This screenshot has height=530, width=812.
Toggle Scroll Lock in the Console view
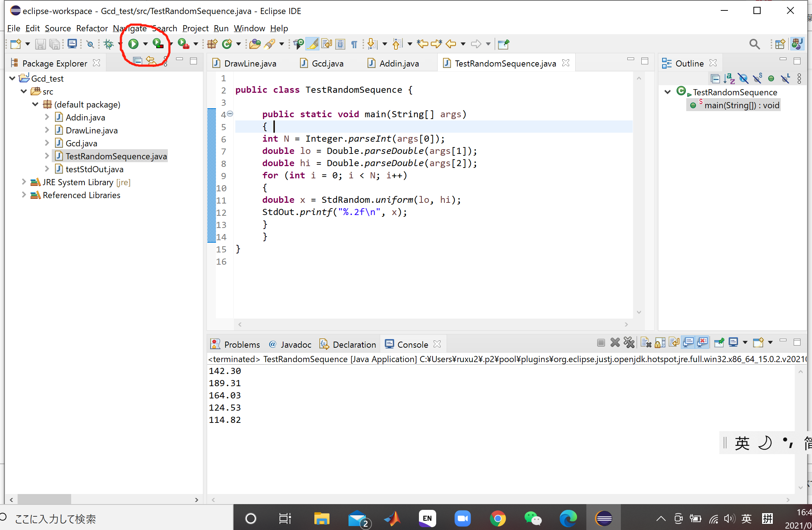(659, 342)
